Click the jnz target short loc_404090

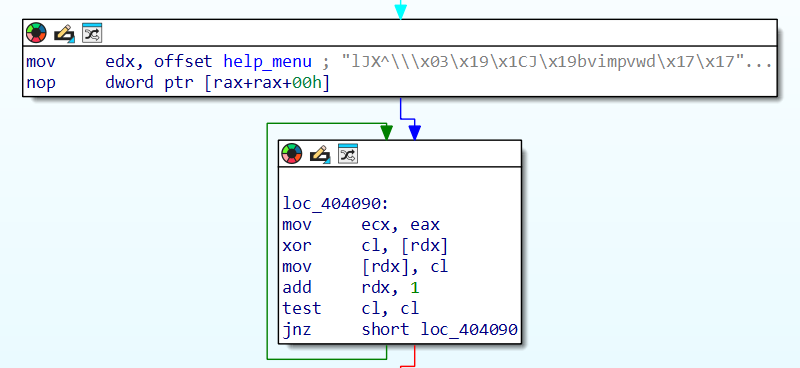pyautogui.click(x=440, y=330)
